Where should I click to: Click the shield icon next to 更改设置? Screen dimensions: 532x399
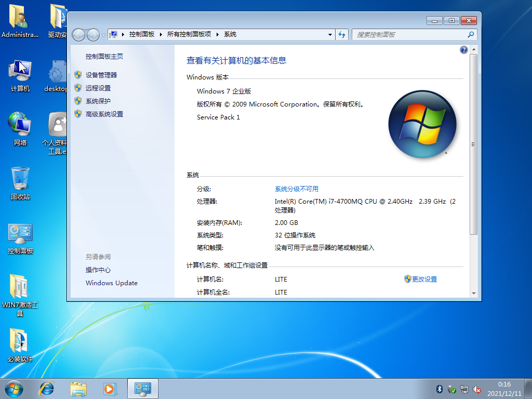[x=407, y=279]
